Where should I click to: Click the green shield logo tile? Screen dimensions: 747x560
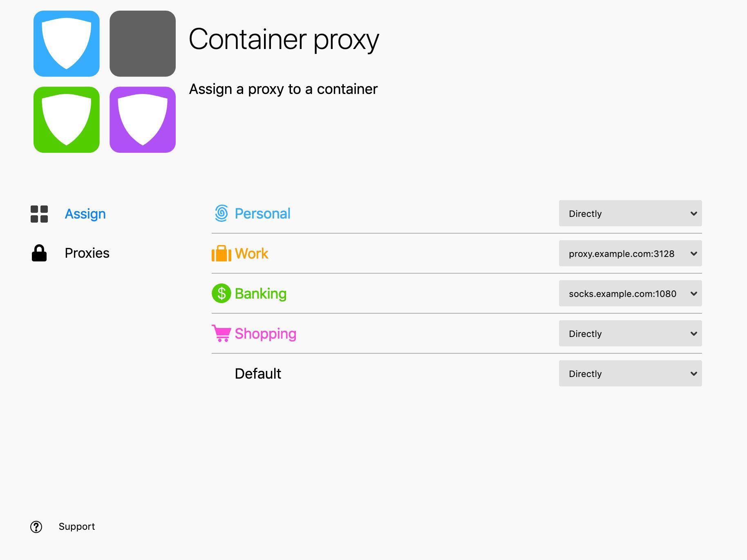coord(67,120)
